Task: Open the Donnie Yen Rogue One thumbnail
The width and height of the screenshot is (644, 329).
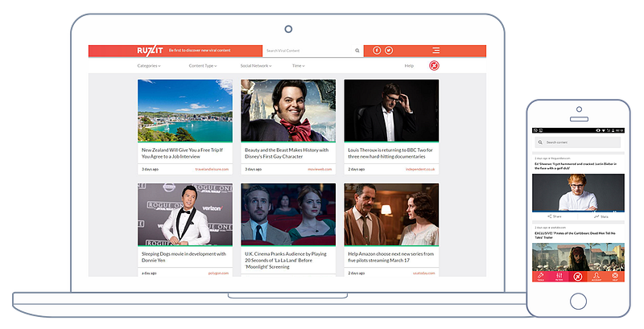Action: (185, 215)
